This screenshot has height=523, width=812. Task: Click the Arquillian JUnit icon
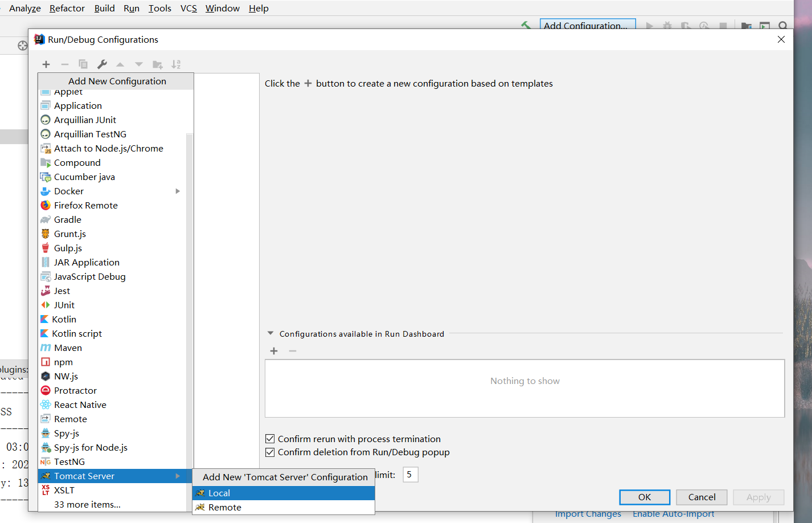click(46, 120)
